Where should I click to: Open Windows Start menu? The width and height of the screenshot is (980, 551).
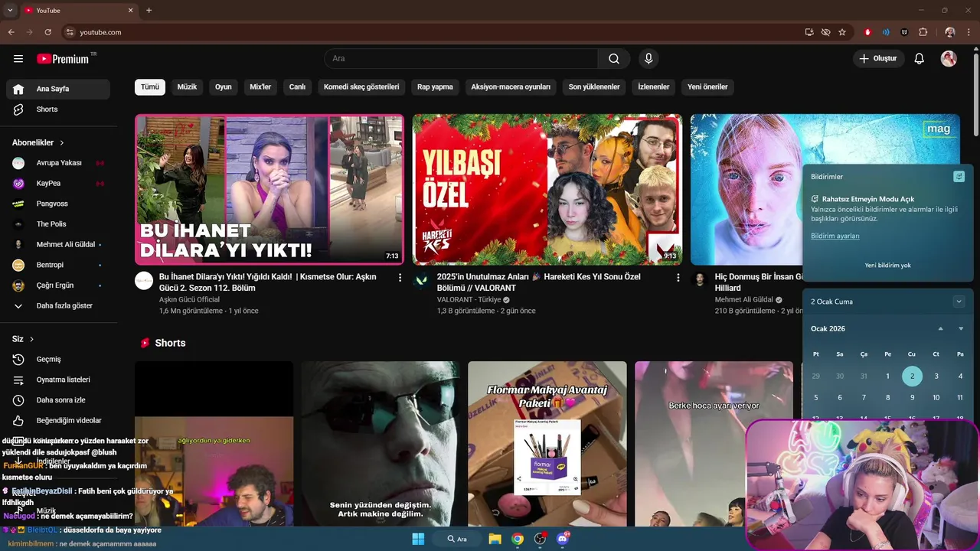tap(418, 539)
